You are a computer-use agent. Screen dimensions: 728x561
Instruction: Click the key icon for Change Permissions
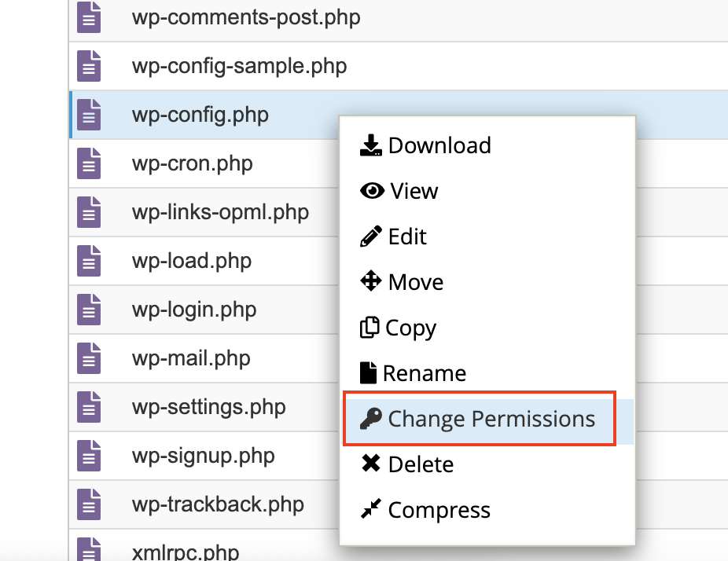[x=371, y=419]
